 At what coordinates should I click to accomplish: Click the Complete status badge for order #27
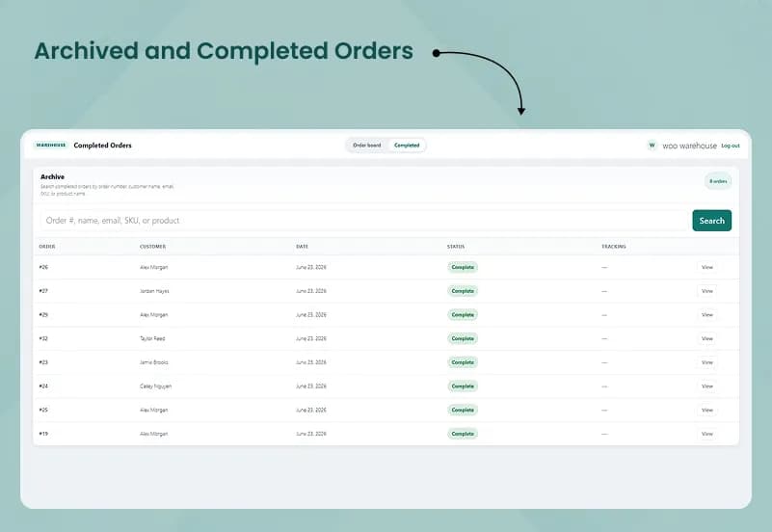point(463,291)
